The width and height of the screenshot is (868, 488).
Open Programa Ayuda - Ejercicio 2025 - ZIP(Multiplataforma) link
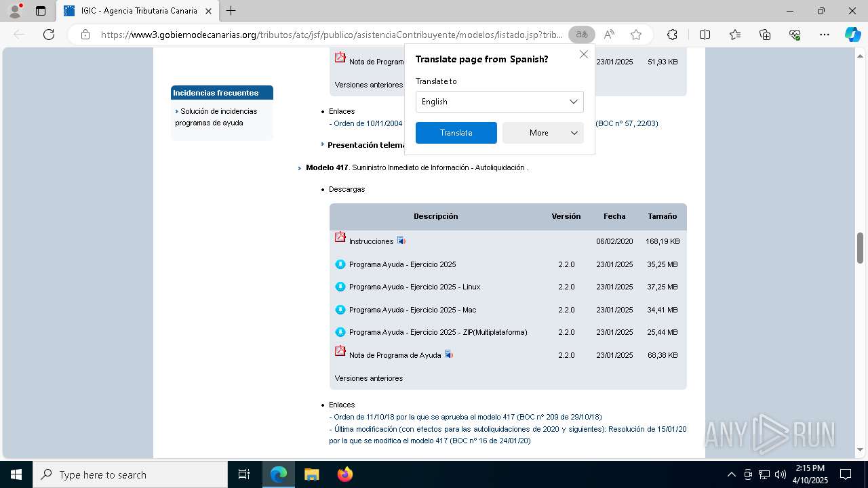438,332
